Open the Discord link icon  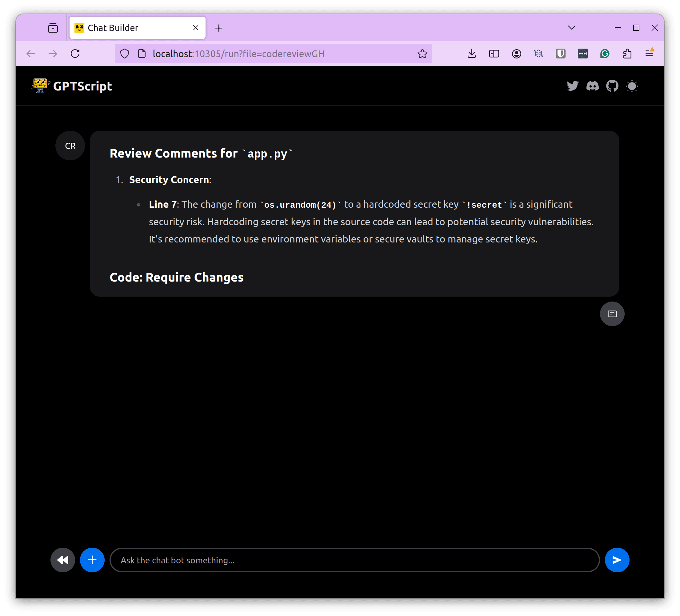coord(592,86)
